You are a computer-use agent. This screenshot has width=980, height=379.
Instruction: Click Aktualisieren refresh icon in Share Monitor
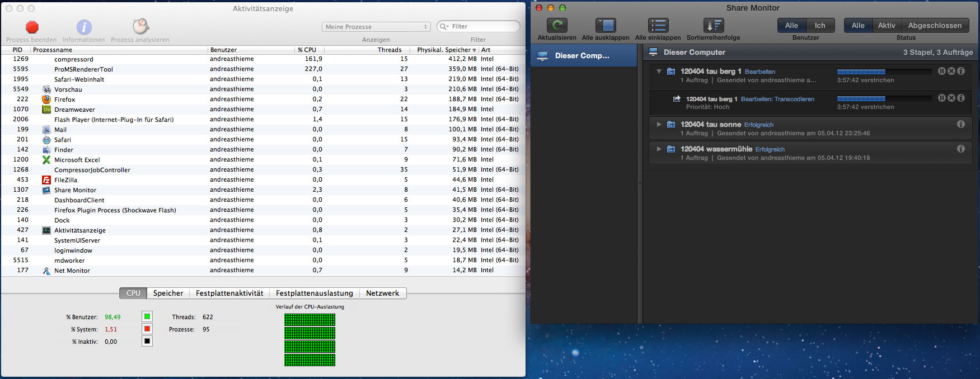[557, 25]
